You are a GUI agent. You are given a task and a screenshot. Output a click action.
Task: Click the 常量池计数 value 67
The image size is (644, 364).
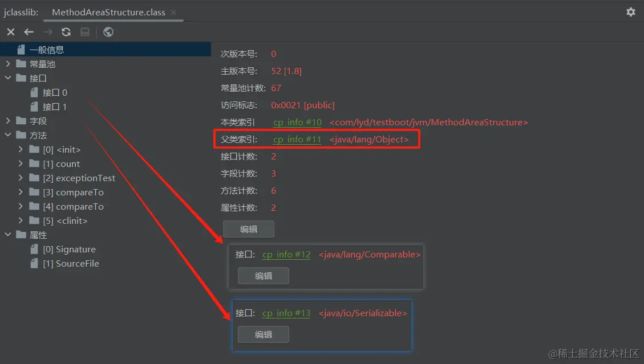point(276,88)
